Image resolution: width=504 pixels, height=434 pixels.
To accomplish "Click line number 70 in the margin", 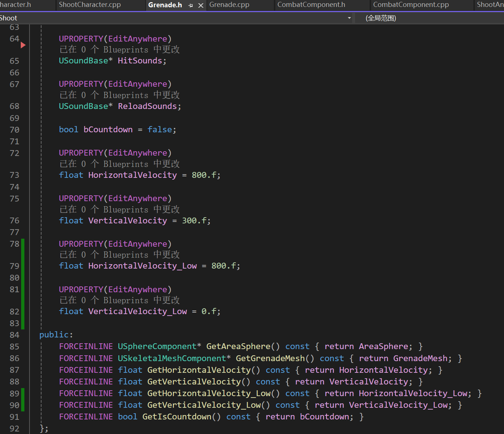I will pyautogui.click(x=15, y=129).
